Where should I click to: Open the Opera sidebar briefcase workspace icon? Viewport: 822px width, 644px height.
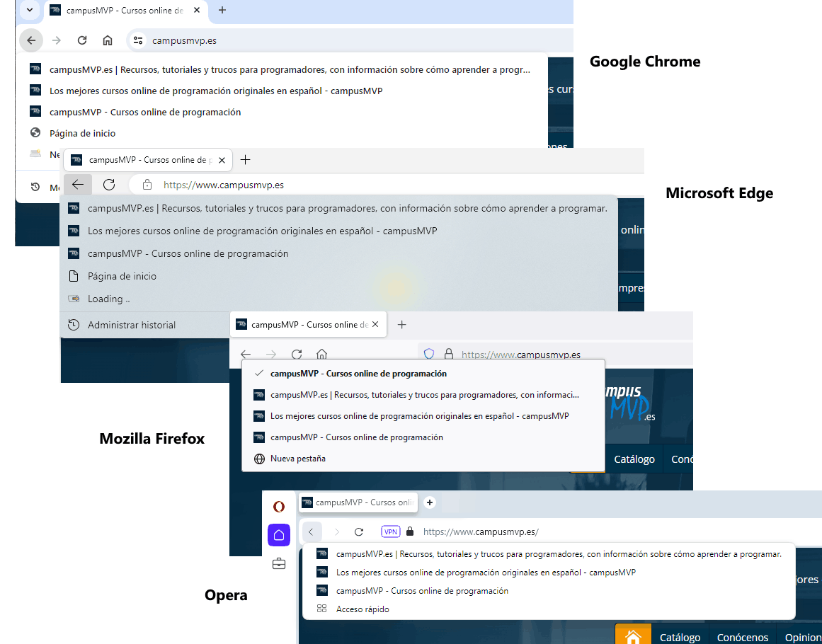pos(279,563)
